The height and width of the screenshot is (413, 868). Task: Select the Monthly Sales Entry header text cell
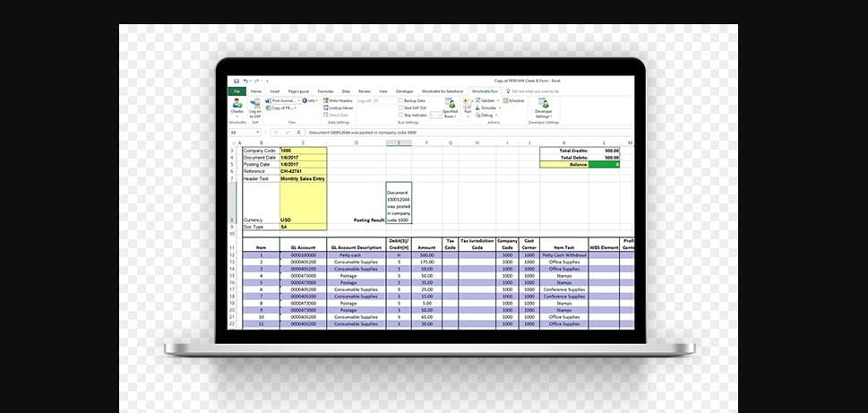303,178
